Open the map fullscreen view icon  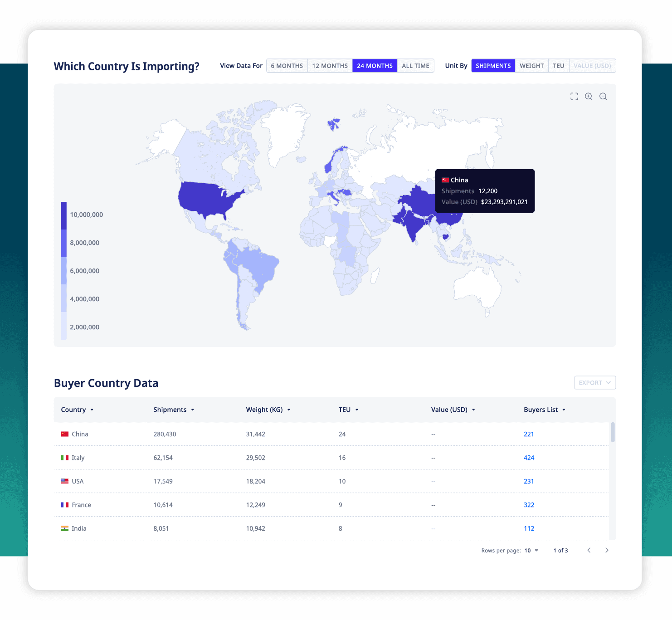[x=574, y=97]
